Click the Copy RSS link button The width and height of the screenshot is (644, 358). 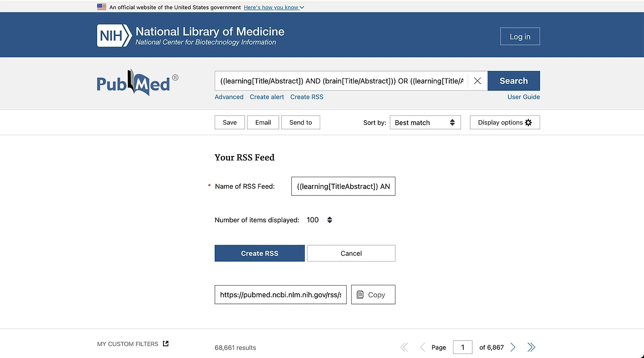coord(373,295)
